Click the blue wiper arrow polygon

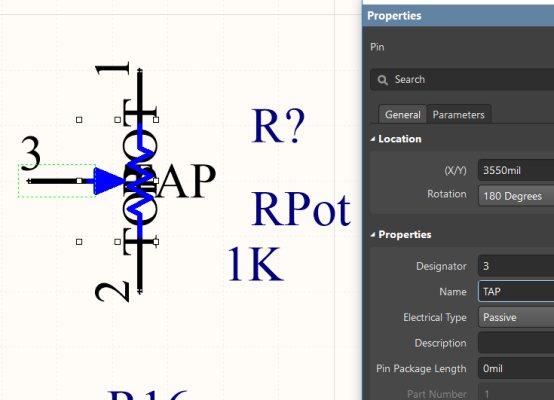(109, 181)
